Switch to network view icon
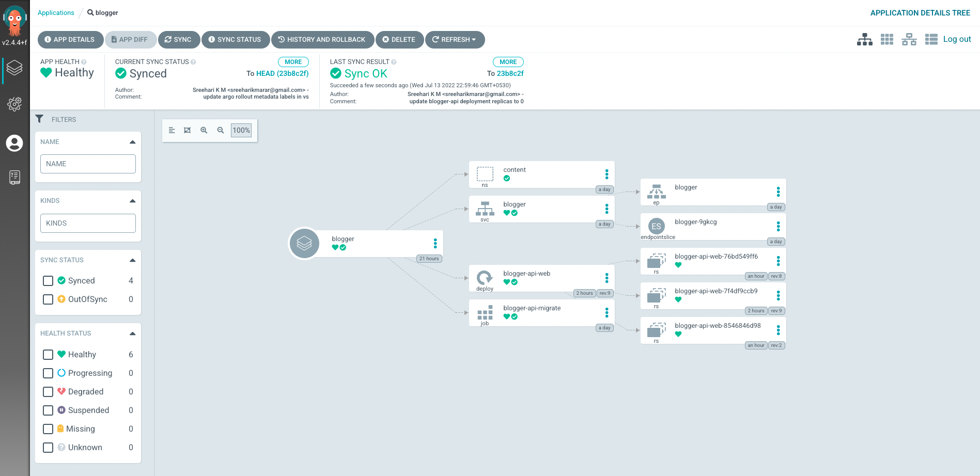Image resolution: width=980 pixels, height=476 pixels. tap(909, 39)
